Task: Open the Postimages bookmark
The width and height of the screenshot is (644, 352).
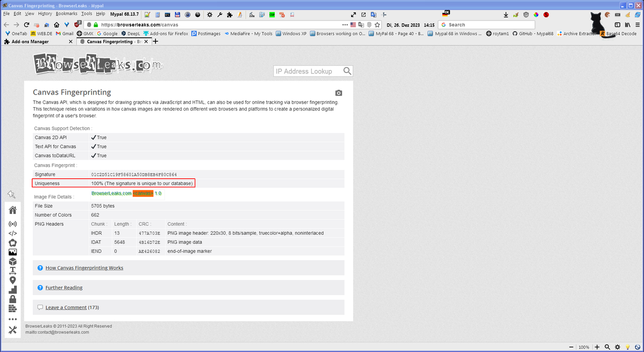Action: (x=206, y=34)
